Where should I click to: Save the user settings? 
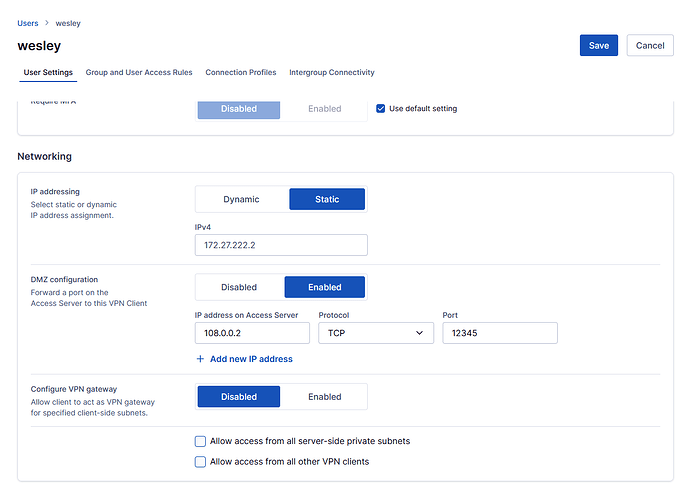[598, 45]
